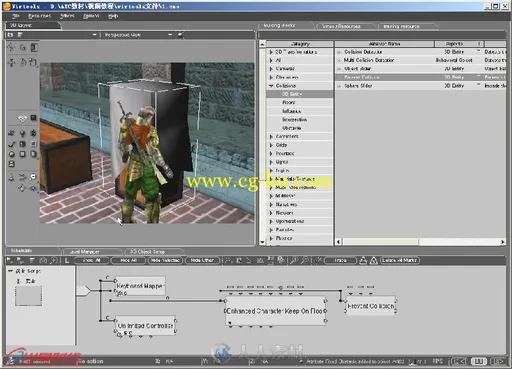Click the Create Curve icon
Image resolution: width=512 pixels, height=369 pixels.
[11, 144]
